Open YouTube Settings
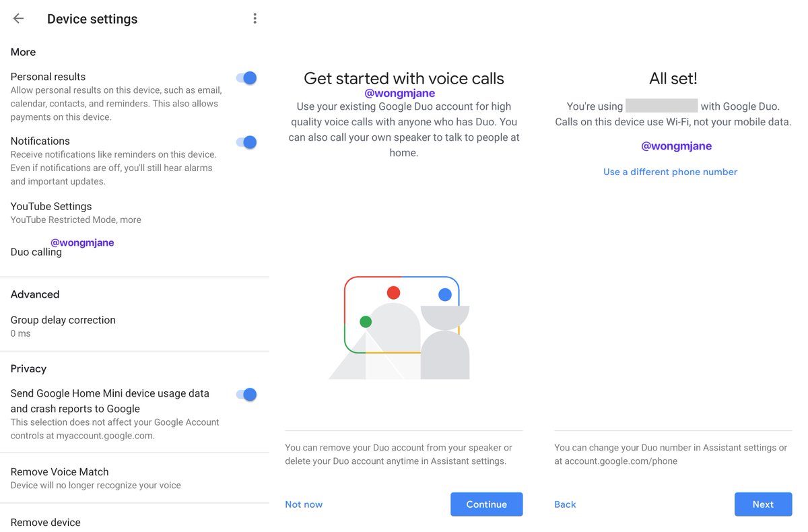This screenshot has width=808, height=532. click(x=135, y=213)
